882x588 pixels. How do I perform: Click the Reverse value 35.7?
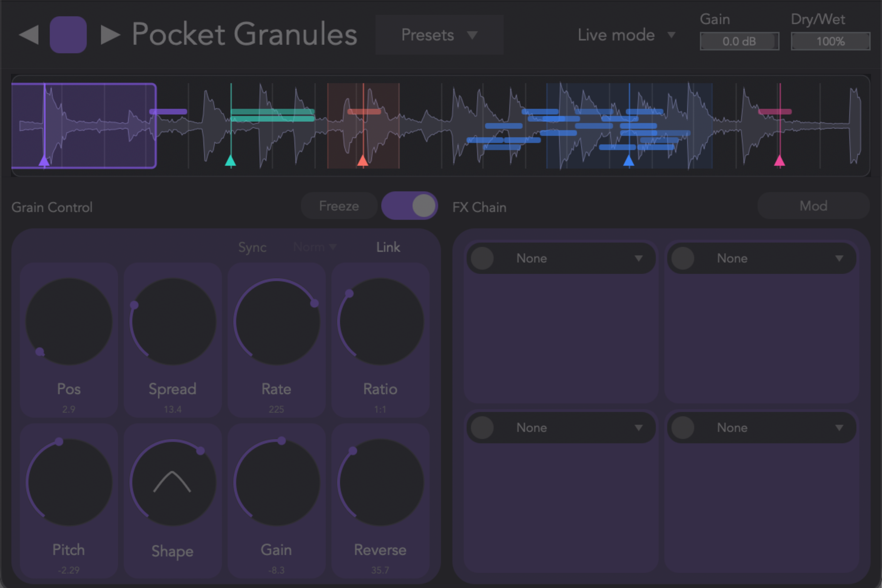(380, 570)
